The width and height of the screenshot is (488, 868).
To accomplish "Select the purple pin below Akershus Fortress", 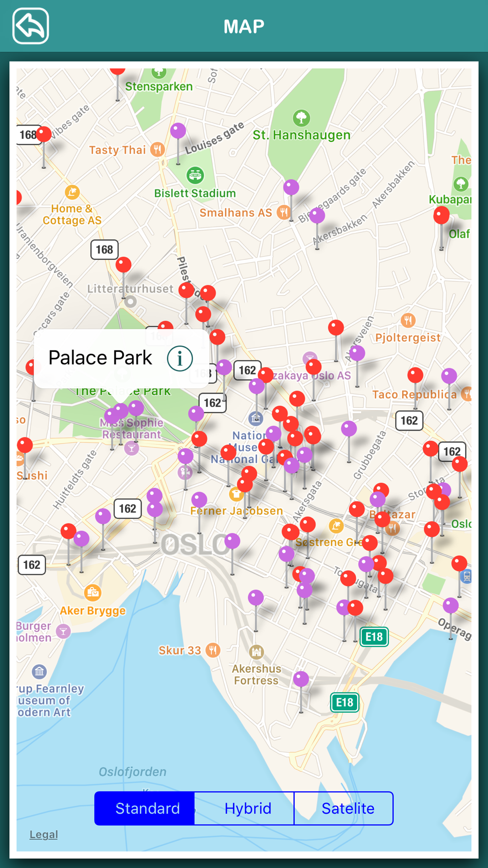I will [301, 679].
